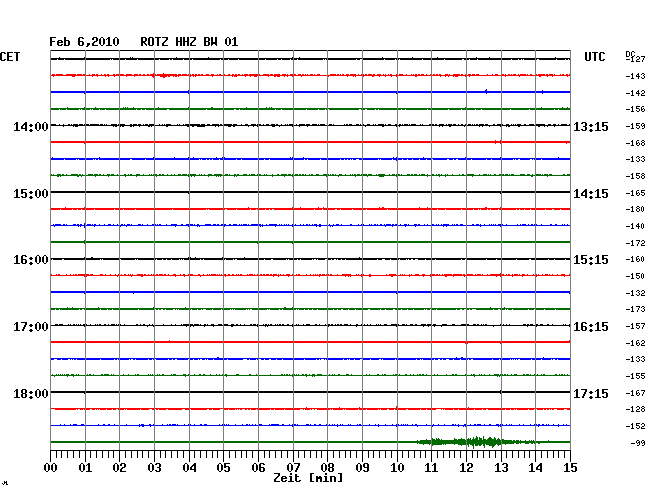Select the "15:15" UTC time label
This screenshot has height=494, width=650.
tap(591, 260)
